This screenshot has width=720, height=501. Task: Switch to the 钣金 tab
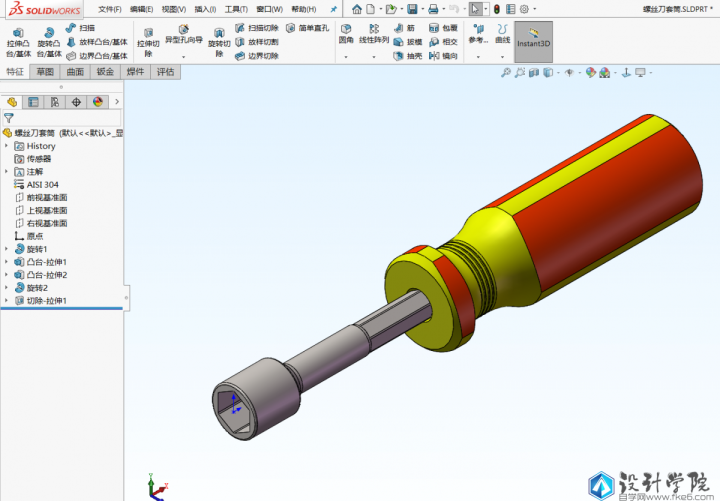[105, 72]
